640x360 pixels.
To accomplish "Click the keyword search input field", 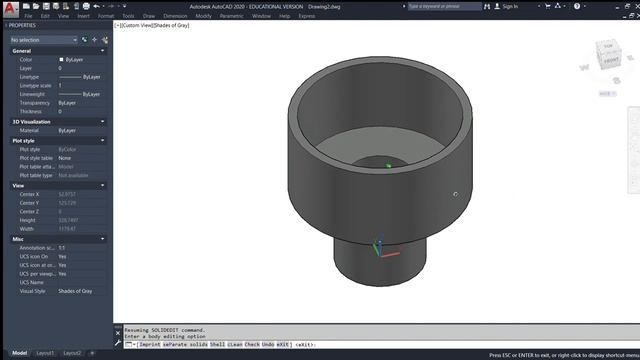I will [444, 6].
